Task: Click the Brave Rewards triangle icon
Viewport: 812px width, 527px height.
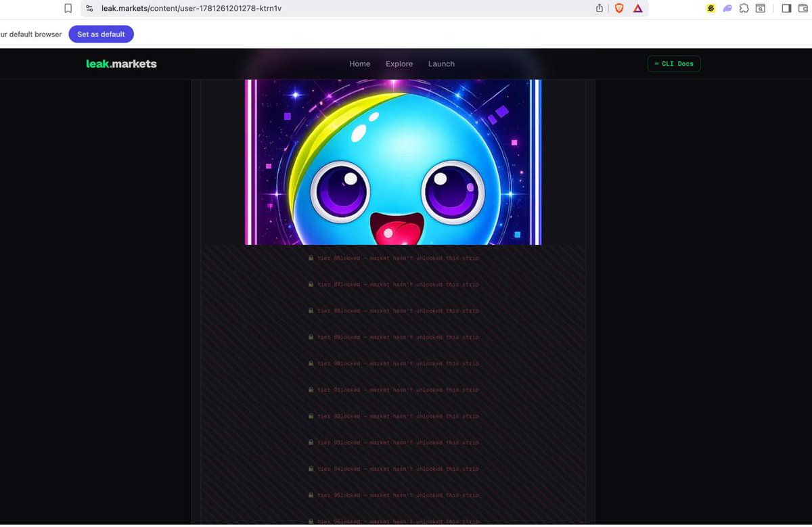Action: point(637,8)
